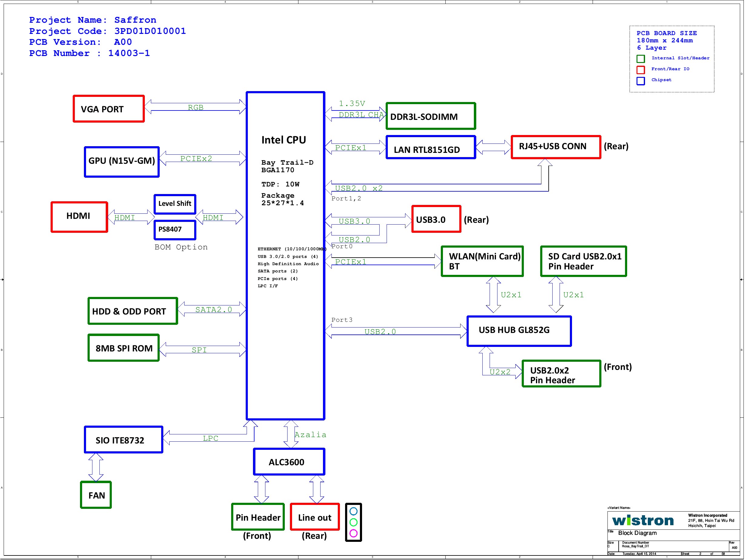Click the PCIEx2 bus label

click(196, 159)
